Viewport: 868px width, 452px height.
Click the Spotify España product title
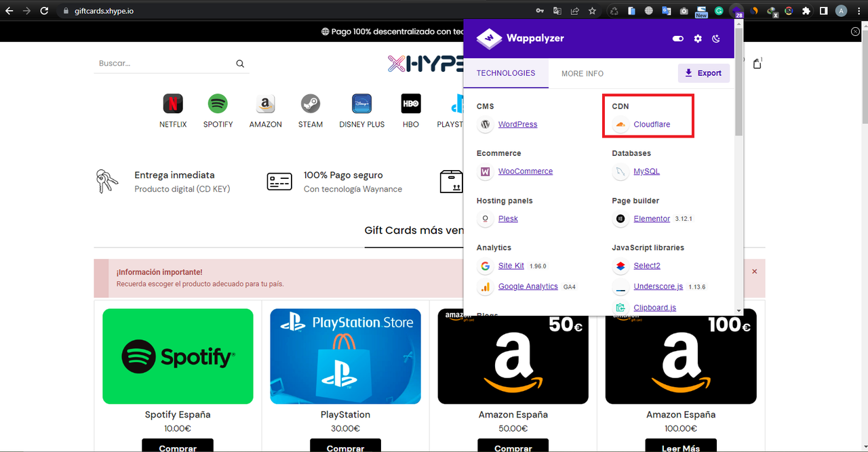tap(178, 415)
